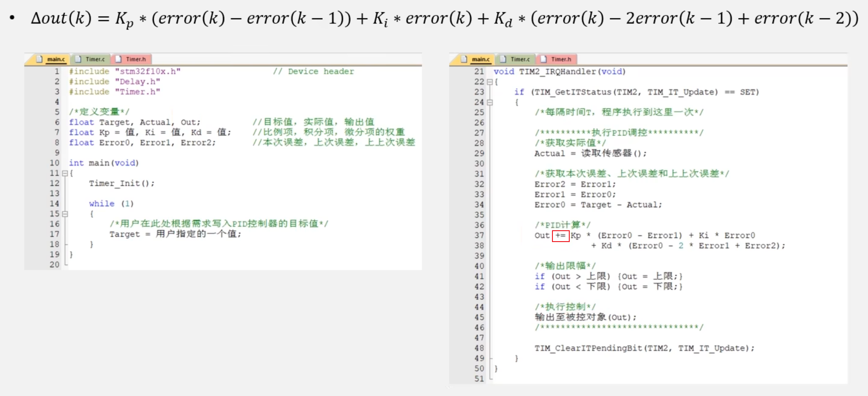Click "+ Kd * (Error0 - 2 * Error1 + Error2);" line
868x396 pixels.
(688, 246)
